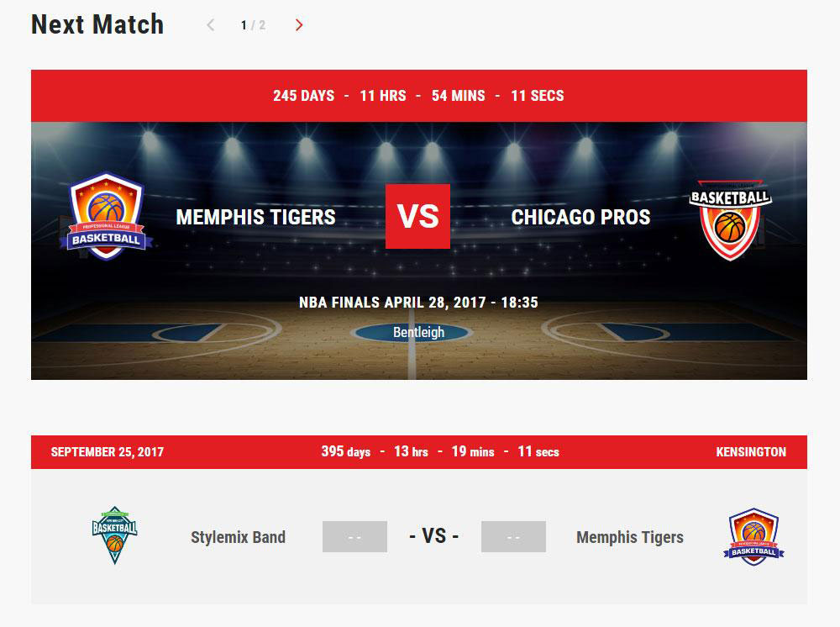Screen dimensions: 840x627
Task: Click the KENSINGTON venue label
Action: click(751, 452)
